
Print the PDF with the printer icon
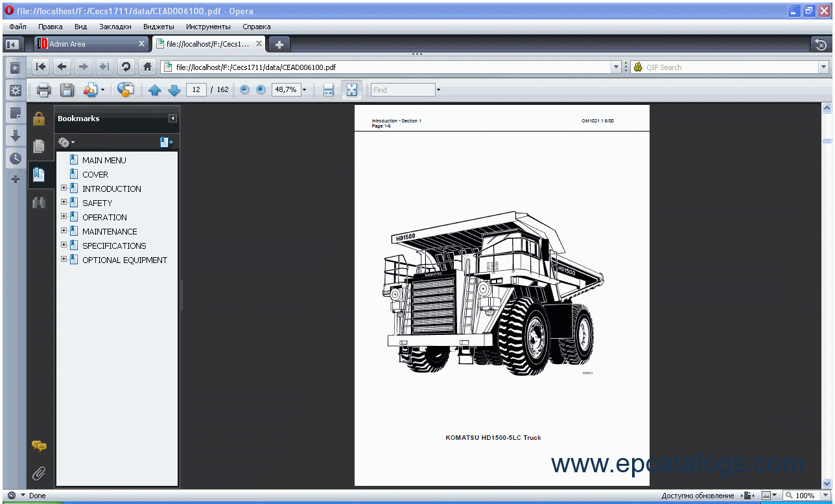pyautogui.click(x=43, y=90)
